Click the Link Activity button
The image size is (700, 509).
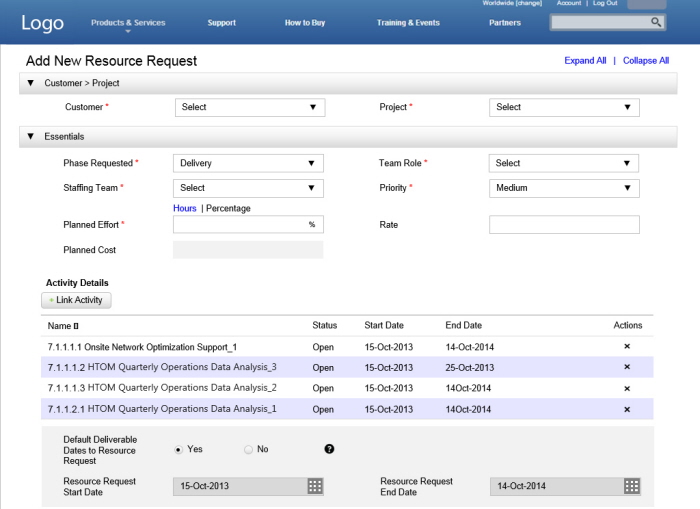[x=76, y=300]
